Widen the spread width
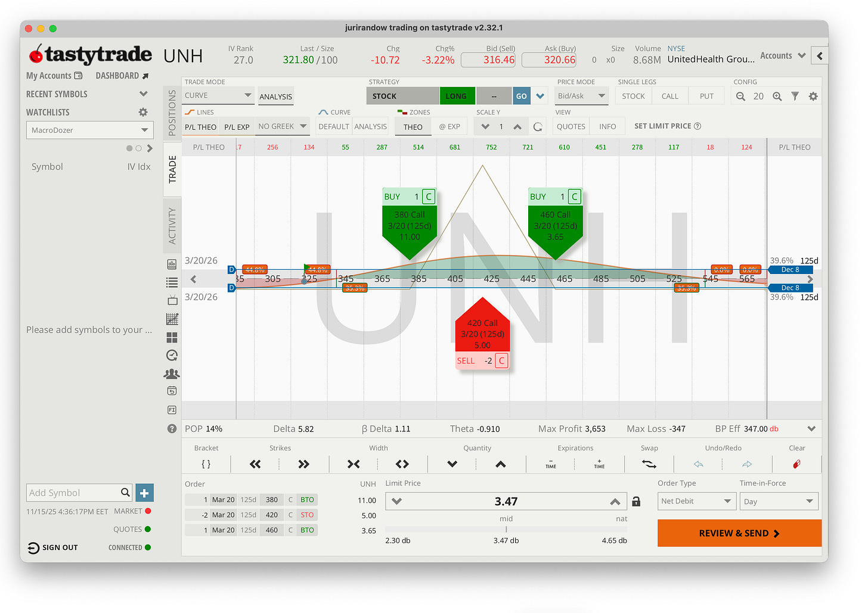The width and height of the screenshot is (868, 613). tap(402, 464)
